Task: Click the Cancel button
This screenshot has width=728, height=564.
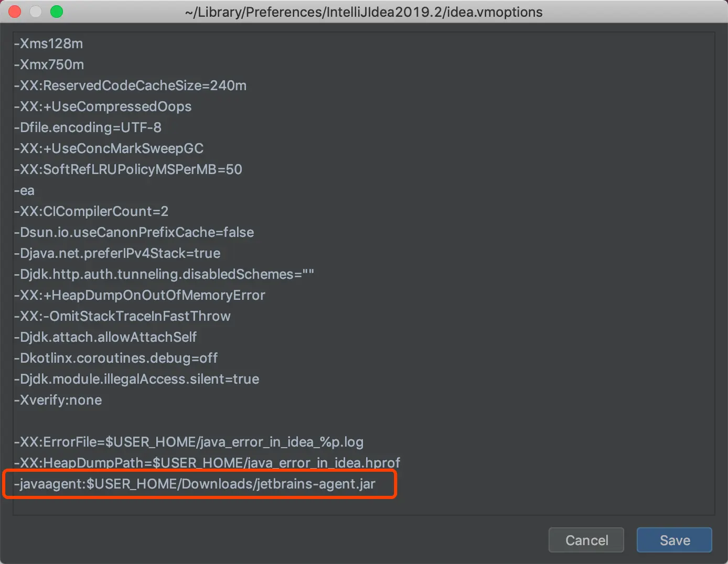Action: [586, 540]
